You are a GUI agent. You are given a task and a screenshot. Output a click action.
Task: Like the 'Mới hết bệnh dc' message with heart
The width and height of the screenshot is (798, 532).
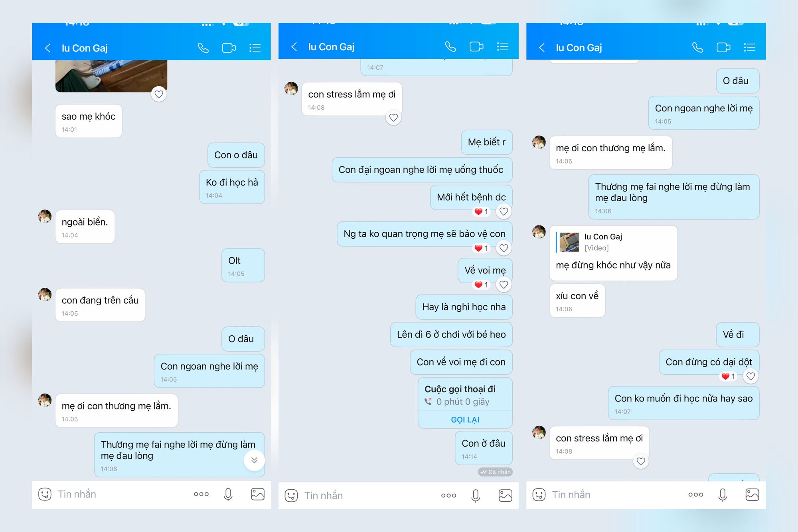click(x=504, y=212)
